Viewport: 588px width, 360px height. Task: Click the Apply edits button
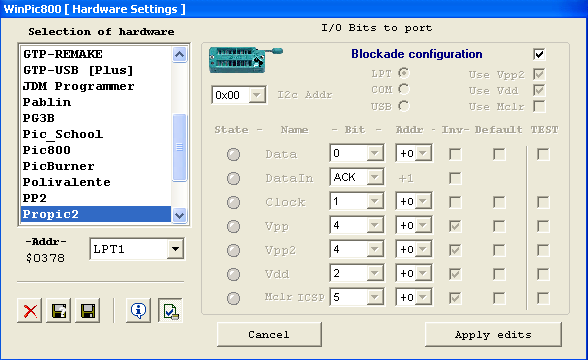493,334
